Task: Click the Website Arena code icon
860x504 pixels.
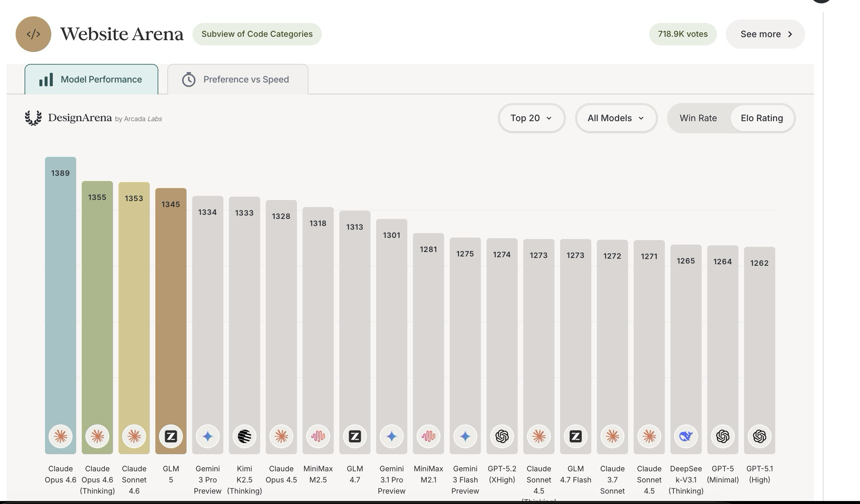Action: pyautogui.click(x=33, y=34)
